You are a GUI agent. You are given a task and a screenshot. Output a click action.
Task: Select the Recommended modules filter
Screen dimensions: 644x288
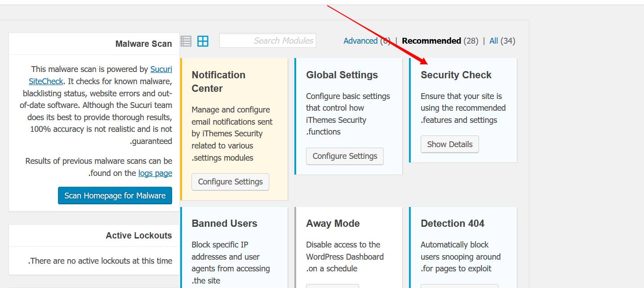click(x=431, y=40)
